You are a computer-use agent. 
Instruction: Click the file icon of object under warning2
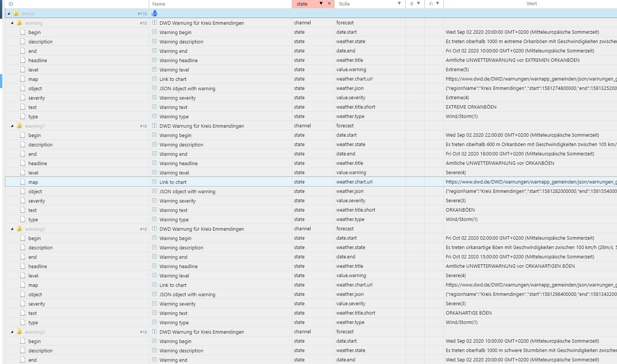23,294
